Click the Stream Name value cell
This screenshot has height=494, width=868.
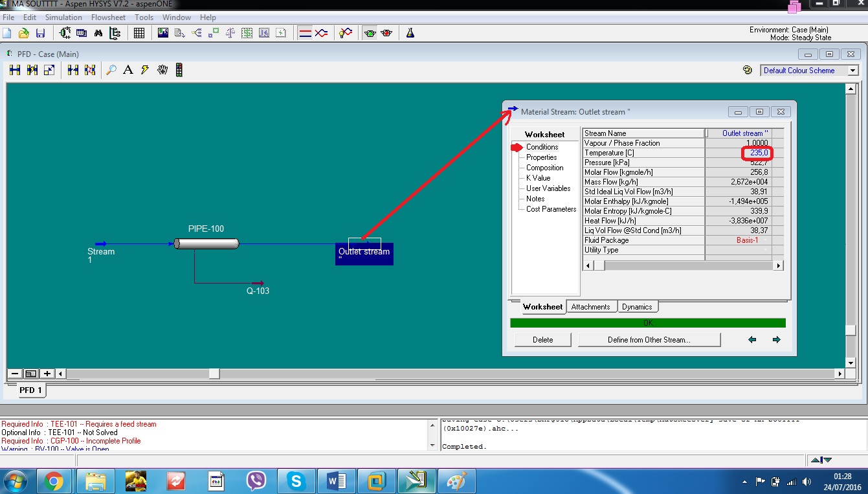738,133
